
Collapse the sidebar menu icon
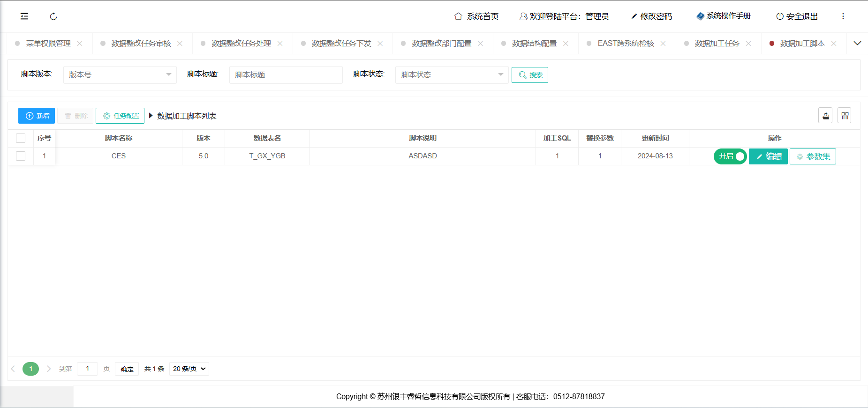click(24, 16)
